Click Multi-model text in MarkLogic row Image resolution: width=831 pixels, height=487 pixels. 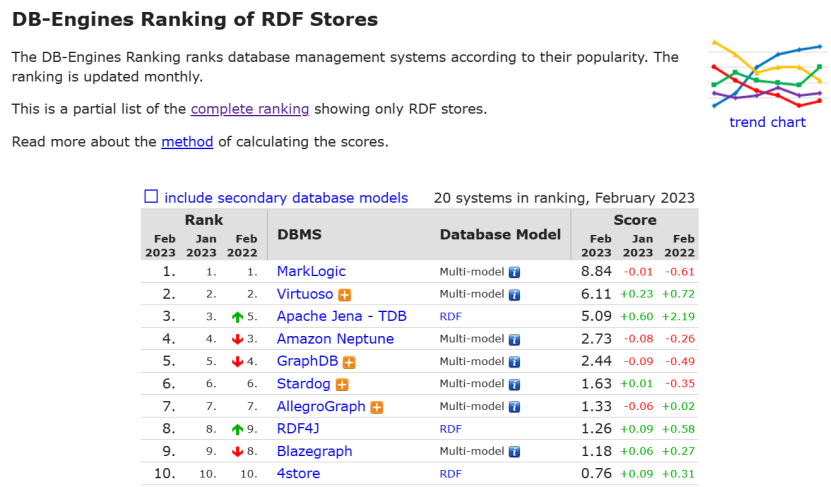[x=472, y=272]
